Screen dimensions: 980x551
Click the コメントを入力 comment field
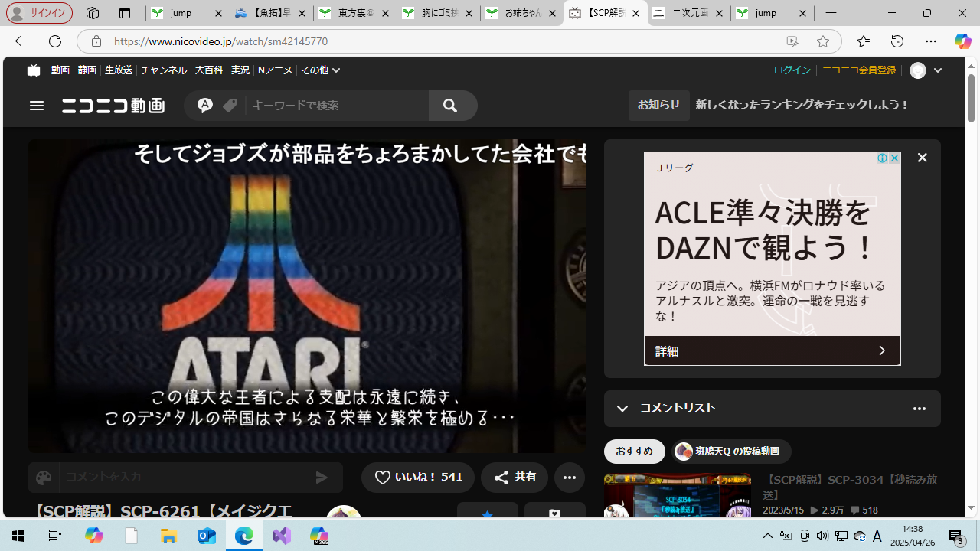184,478
